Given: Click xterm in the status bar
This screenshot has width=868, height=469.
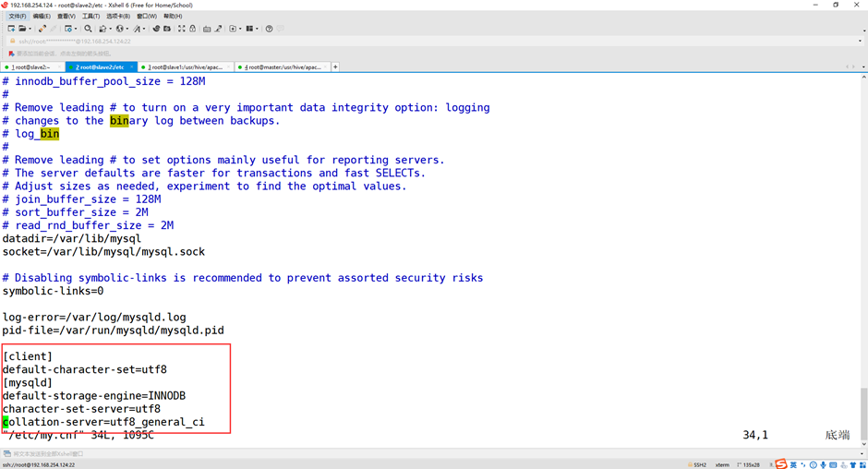Looking at the screenshot, I should [722, 465].
